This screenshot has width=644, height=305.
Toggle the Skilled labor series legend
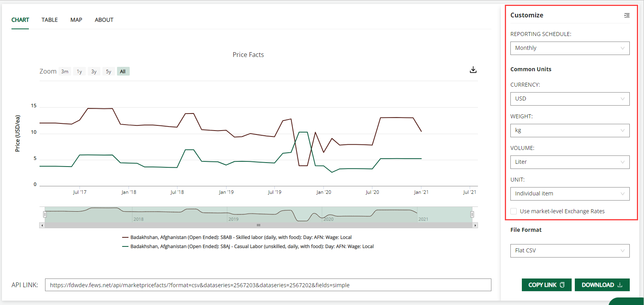241,237
